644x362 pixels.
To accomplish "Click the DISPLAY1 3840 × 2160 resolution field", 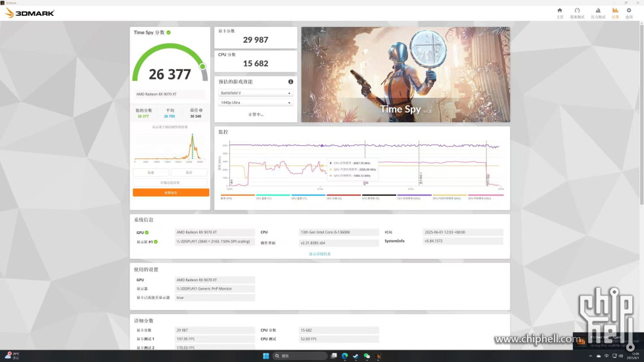I will tap(215, 242).
